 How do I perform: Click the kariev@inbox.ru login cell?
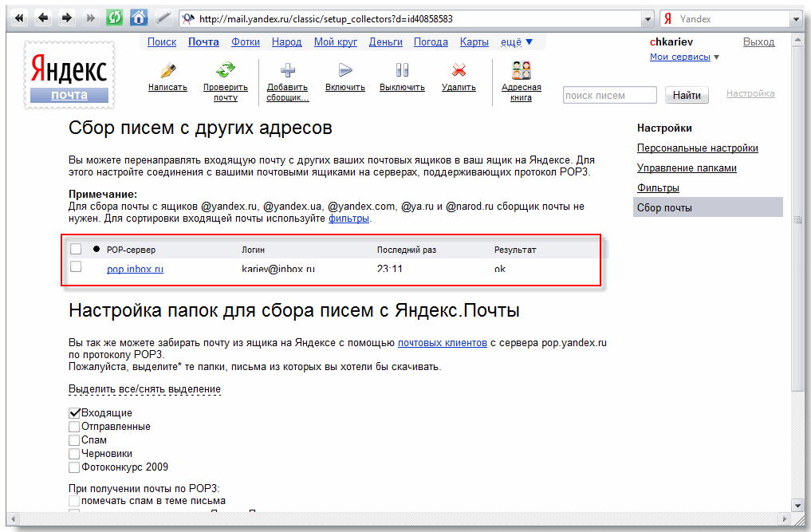coord(278,269)
